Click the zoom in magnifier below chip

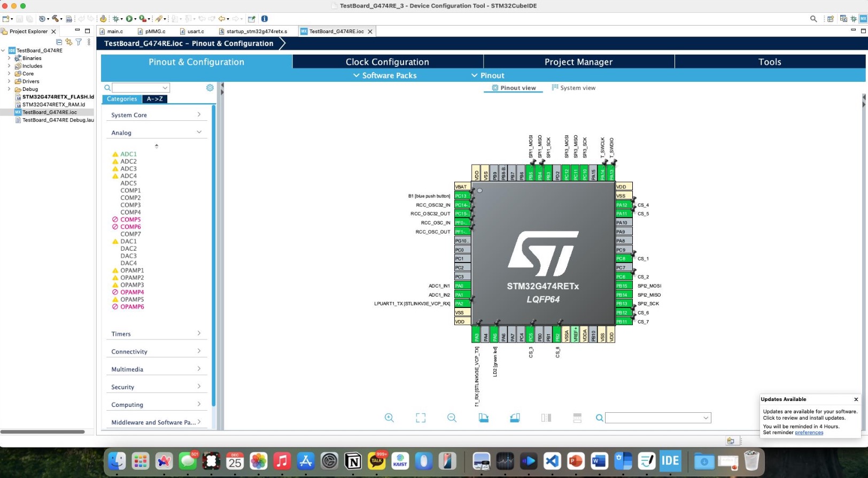point(389,418)
